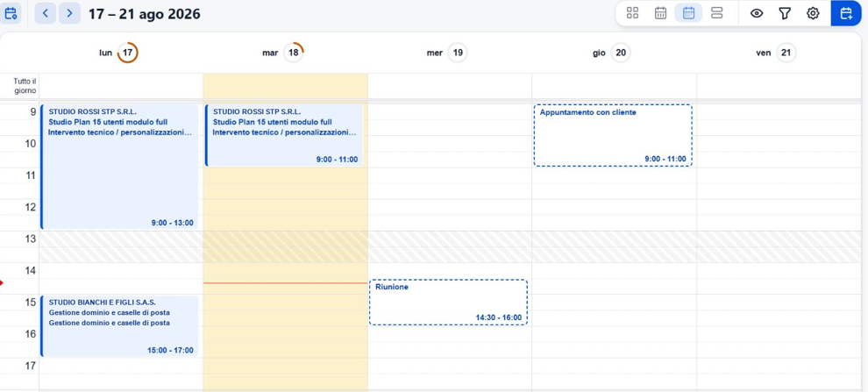Click the 9 hour label

[x=32, y=112]
